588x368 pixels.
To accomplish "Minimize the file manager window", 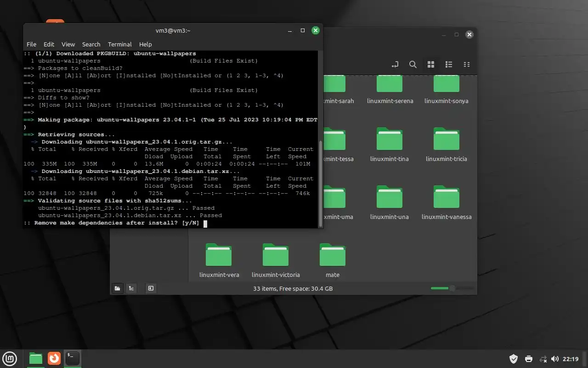I will point(444,34).
